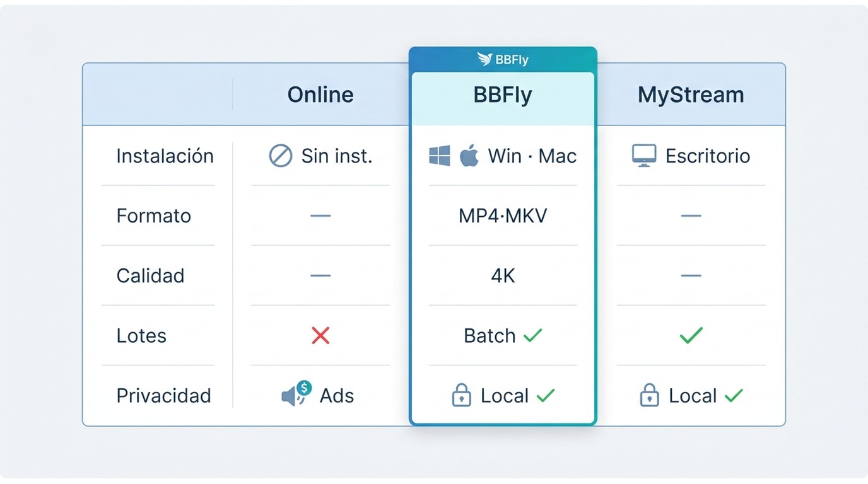Click the dash in Online Calidad cell

(x=320, y=275)
